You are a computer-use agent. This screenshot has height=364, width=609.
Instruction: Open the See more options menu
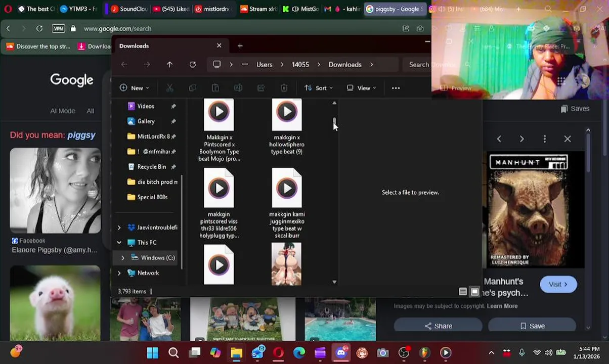[x=396, y=88]
